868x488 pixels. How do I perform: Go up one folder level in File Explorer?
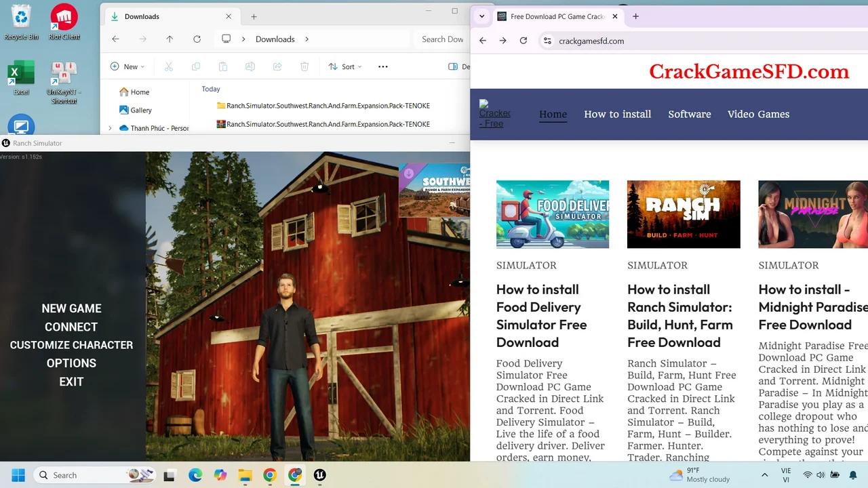170,39
